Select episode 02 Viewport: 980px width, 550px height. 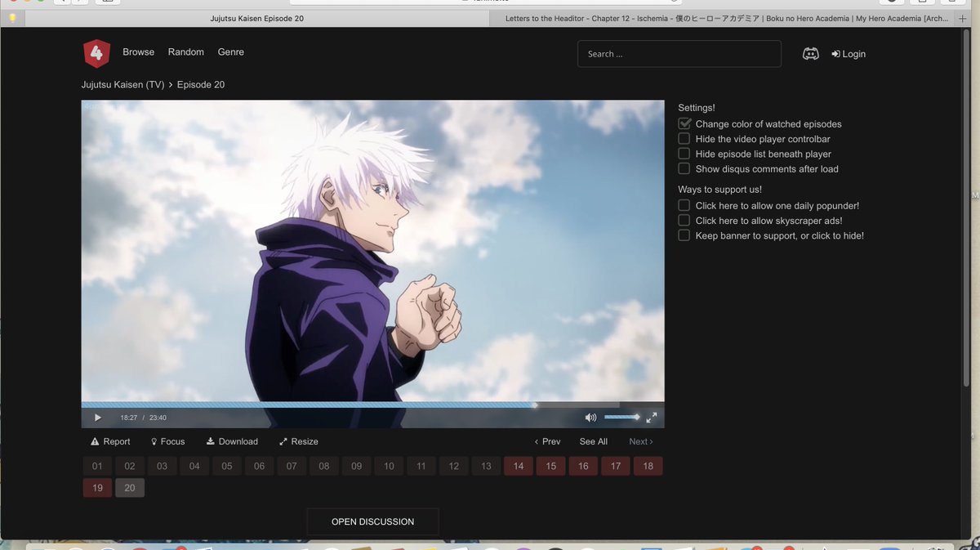(x=130, y=466)
